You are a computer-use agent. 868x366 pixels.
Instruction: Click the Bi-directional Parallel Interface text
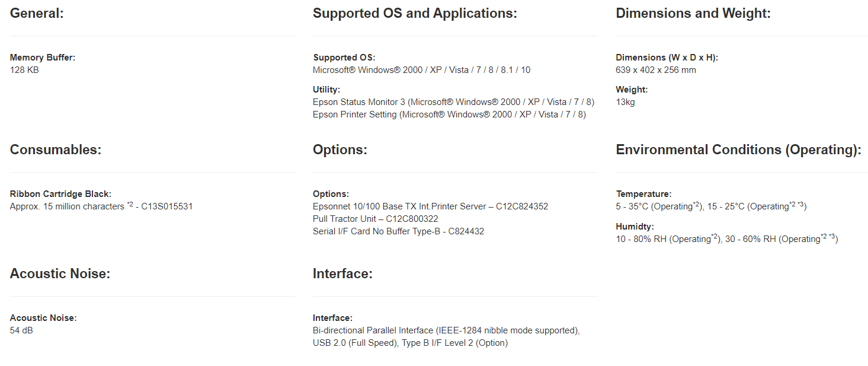click(x=446, y=330)
